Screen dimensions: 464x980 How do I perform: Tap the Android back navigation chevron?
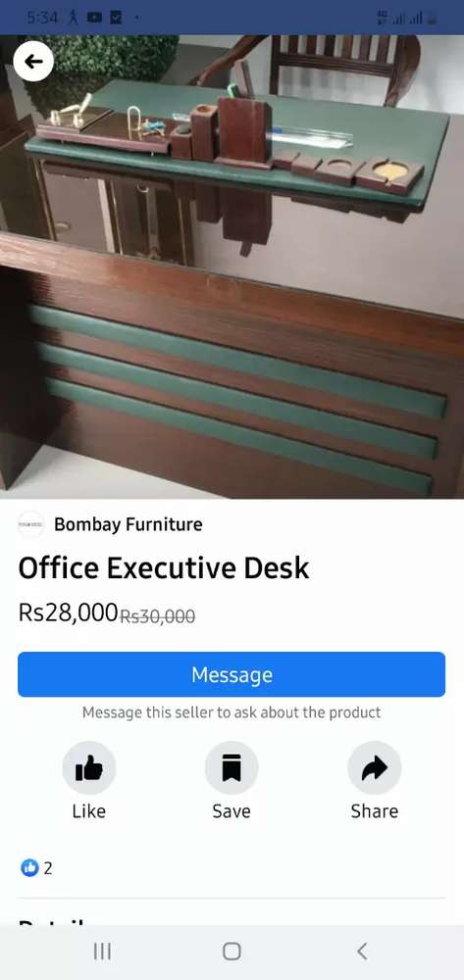point(361,952)
